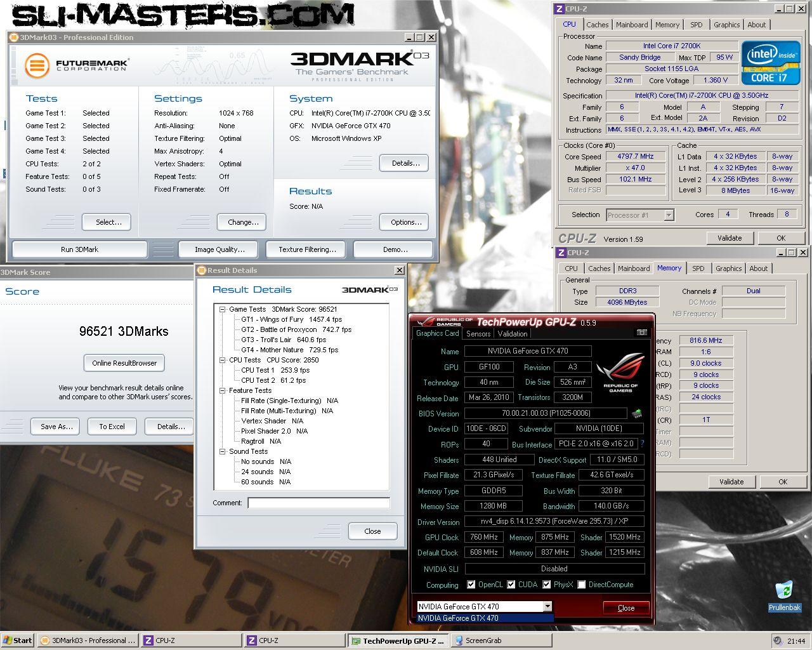The width and height of the screenshot is (812, 650).
Task: Click the GPU-Z Name field value
Action: pos(528,351)
